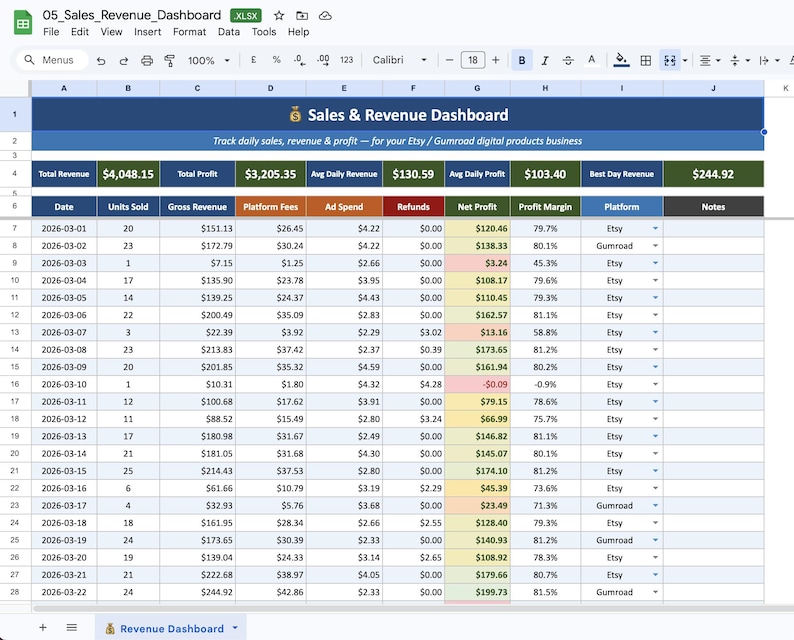Viewport: 794px width, 640px height.
Task: Open Platform dropdown for 2026-03-01 row
Action: pos(655,228)
